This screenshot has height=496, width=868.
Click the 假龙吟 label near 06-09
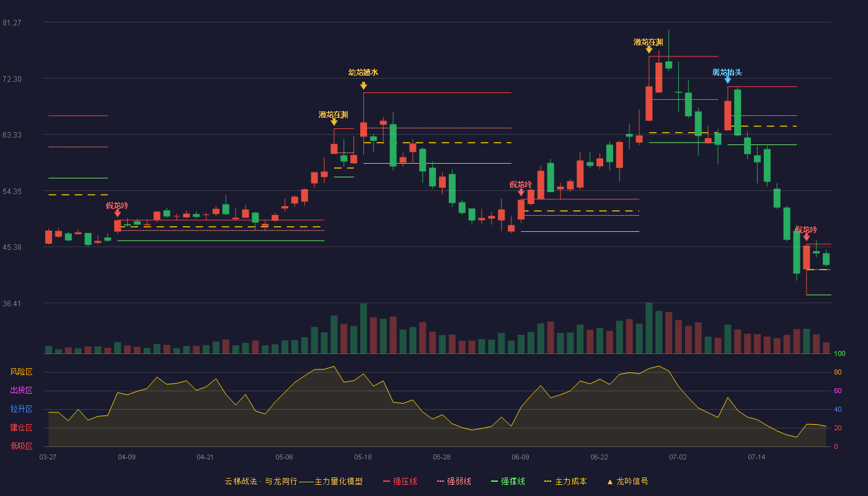tap(521, 185)
